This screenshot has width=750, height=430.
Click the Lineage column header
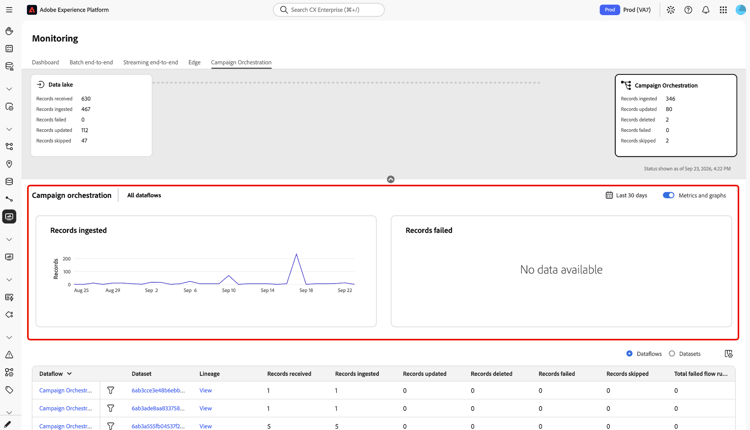[x=210, y=374]
